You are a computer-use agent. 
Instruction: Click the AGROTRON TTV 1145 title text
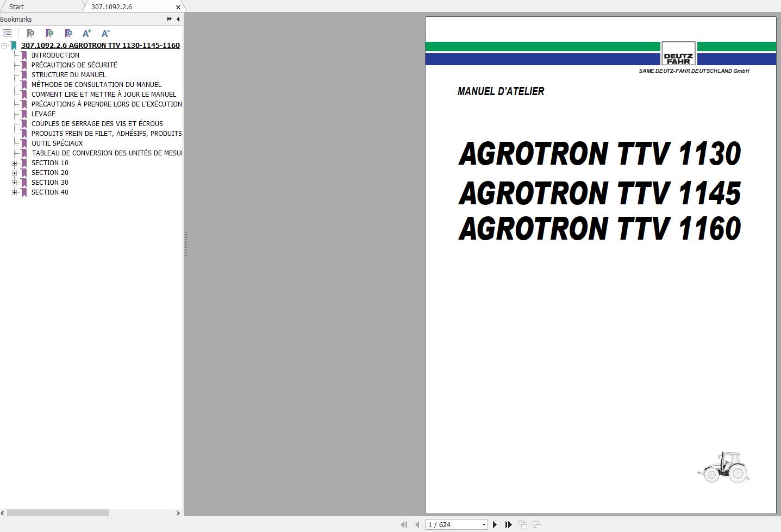[600, 193]
